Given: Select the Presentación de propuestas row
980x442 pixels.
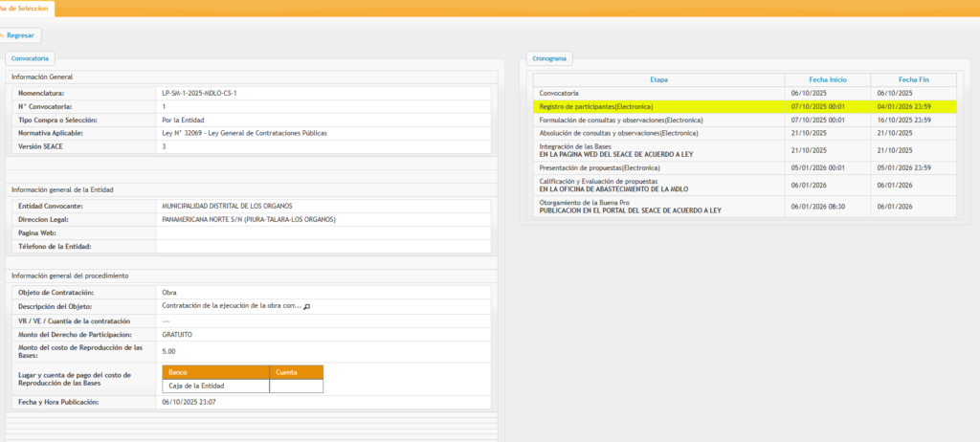Looking at the screenshot, I should 658,167.
